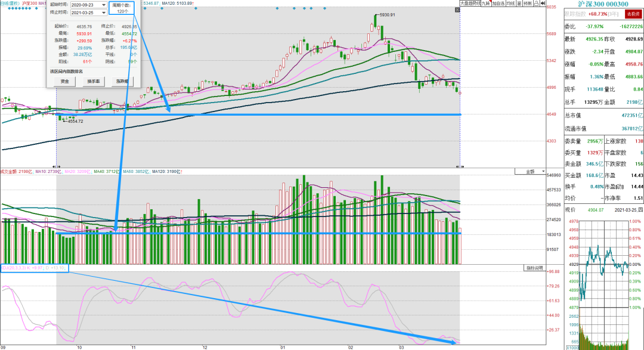
Task: Close the range statistics overlay with the X icon
Action: click(457, 10)
